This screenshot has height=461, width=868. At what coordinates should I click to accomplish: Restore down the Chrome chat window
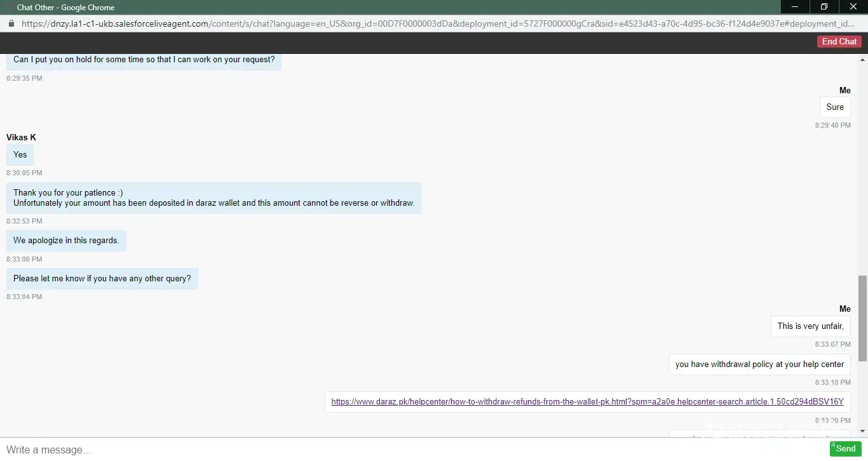(x=824, y=7)
